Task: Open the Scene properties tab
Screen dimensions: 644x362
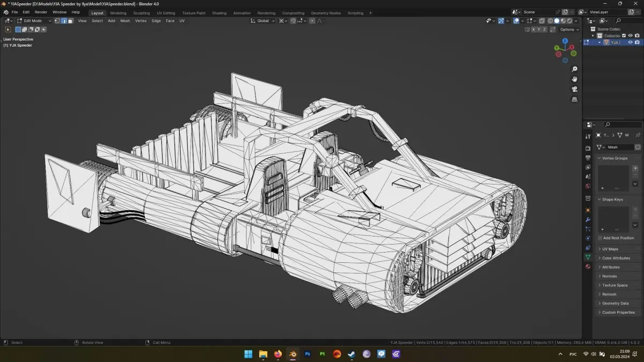Action: (588, 176)
